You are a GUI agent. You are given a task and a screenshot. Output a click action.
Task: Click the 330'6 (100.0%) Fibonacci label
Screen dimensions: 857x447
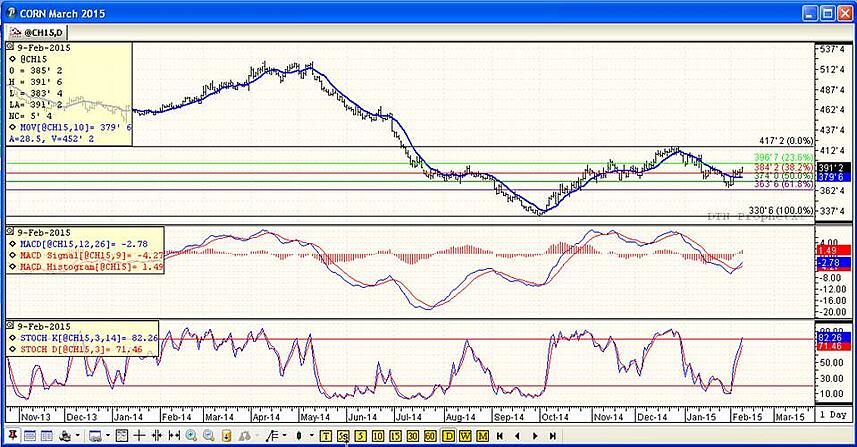pos(781,210)
